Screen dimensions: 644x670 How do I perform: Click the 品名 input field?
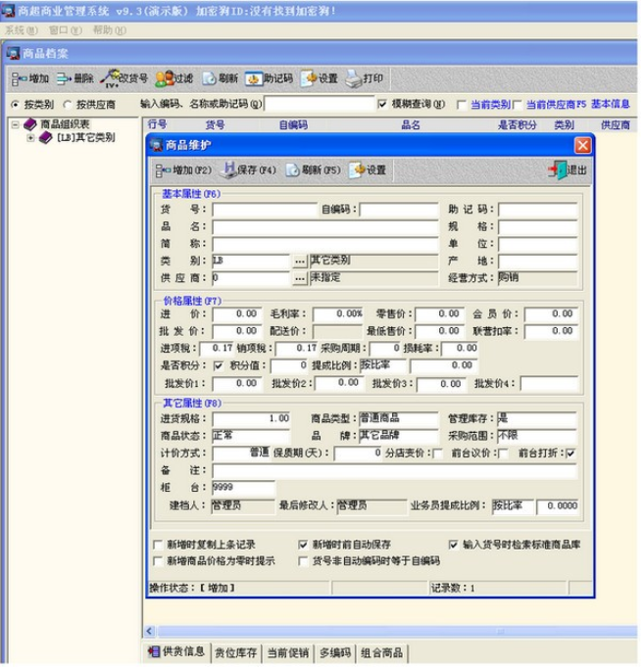point(325,227)
